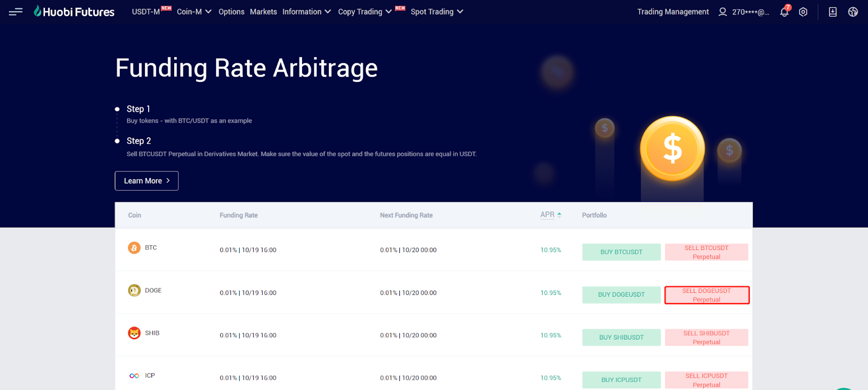Click the Funding Rate Arbitrage title

246,68
